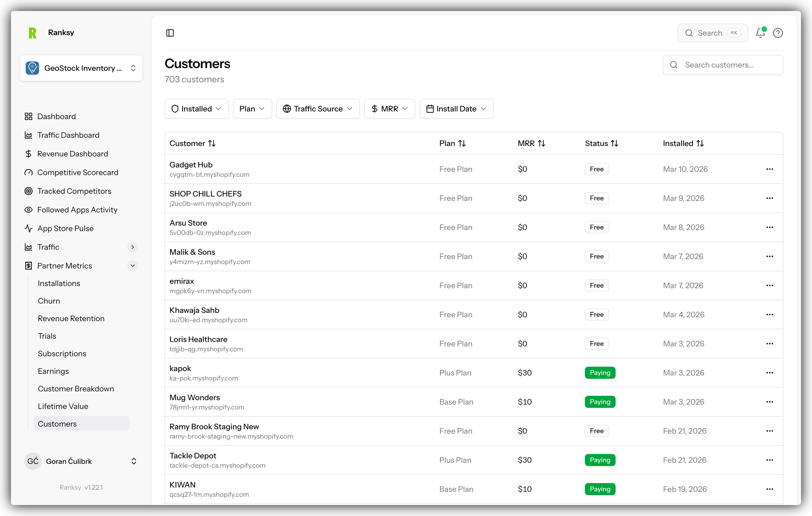Open row actions for Khawaja Sahb
This screenshot has height=516, width=812.
tap(769, 315)
